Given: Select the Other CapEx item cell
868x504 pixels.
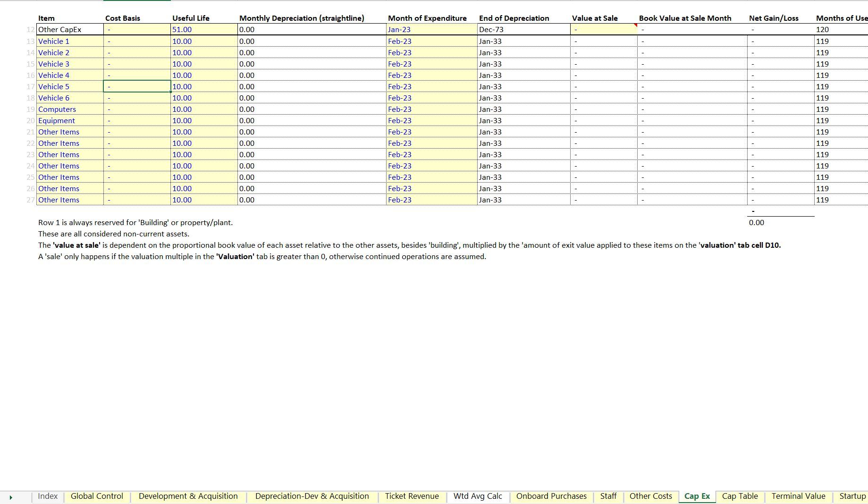Looking at the screenshot, I should tap(70, 29).
